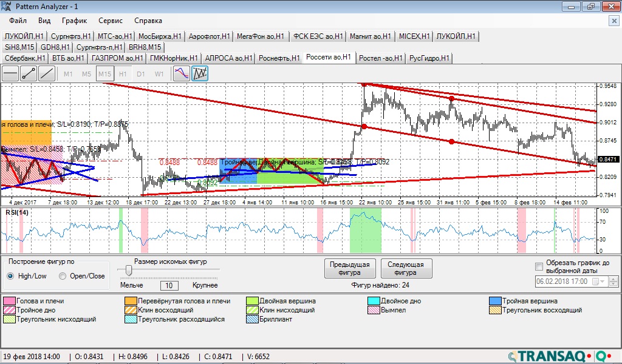
Task: Select the High/Low radio button
Action: click(x=11, y=276)
